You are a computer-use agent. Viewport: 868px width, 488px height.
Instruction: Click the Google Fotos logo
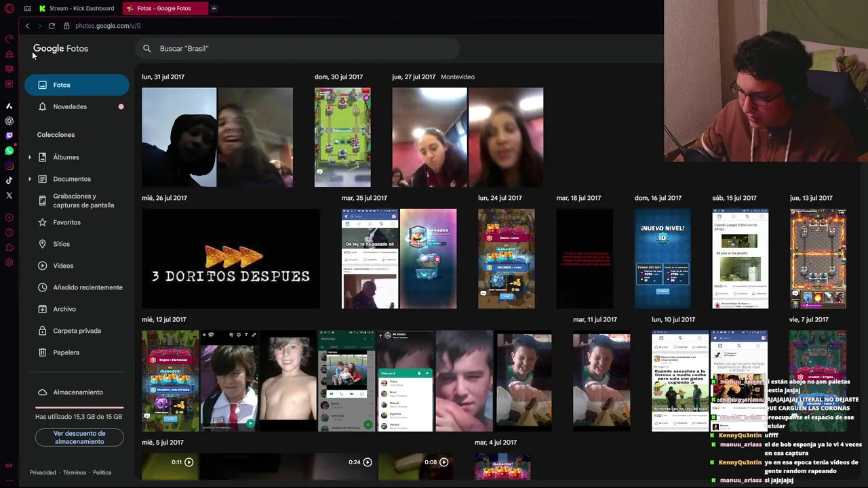(60, 49)
